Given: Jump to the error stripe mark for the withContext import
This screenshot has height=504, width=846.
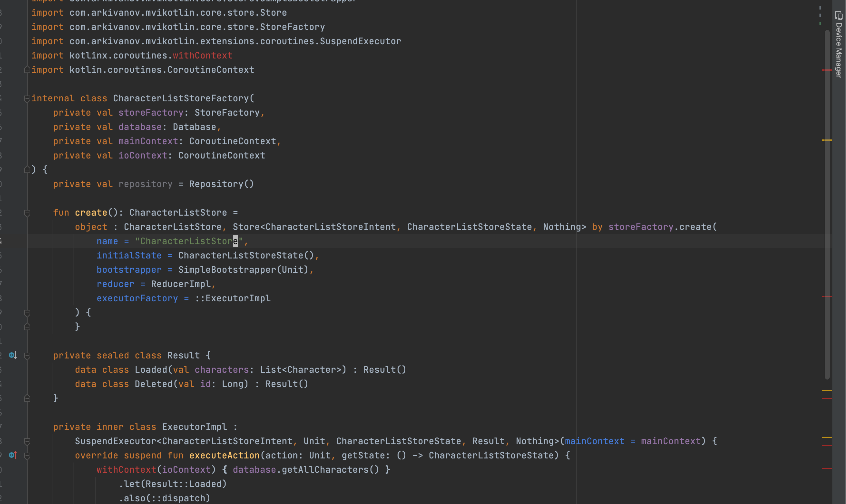Looking at the screenshot, I should point(827,70).
